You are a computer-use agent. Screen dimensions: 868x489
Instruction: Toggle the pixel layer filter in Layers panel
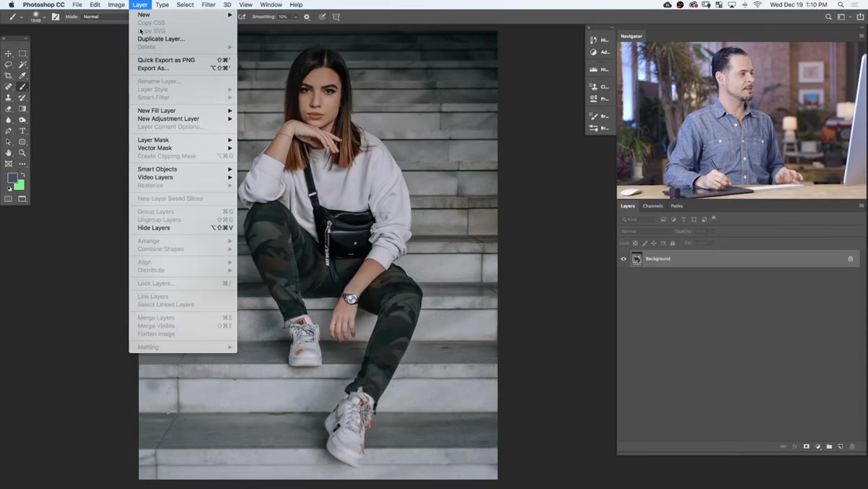click(x=663, y=219)
